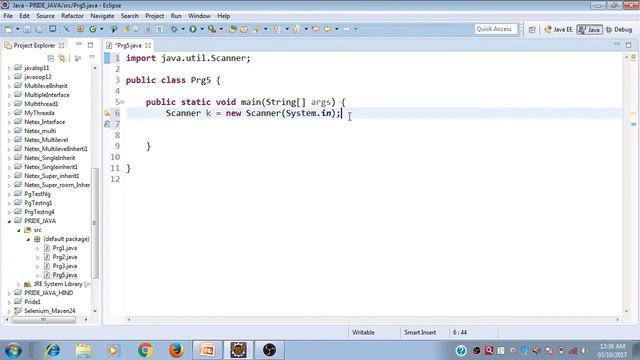Click the Save toolbar icon
Image resolution: width=640 pixels, height=360 pixels.
point(27,29)
